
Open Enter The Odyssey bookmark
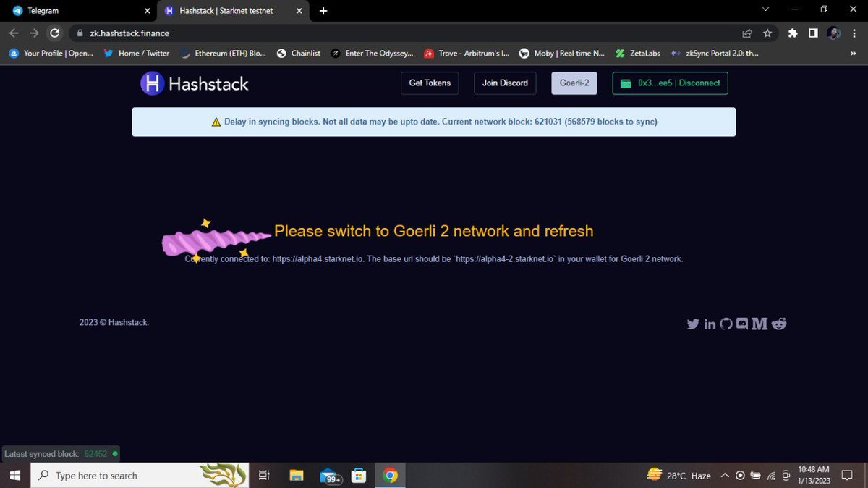pos(372,54)
